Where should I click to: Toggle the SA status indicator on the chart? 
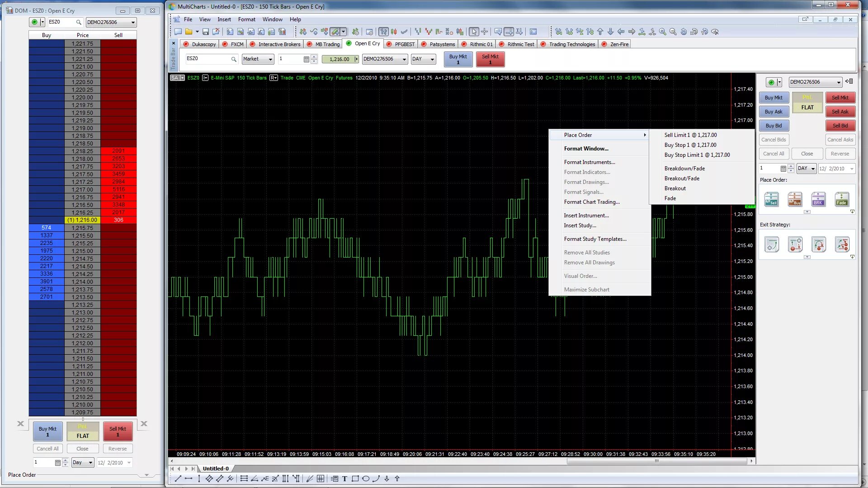[175, 78]
